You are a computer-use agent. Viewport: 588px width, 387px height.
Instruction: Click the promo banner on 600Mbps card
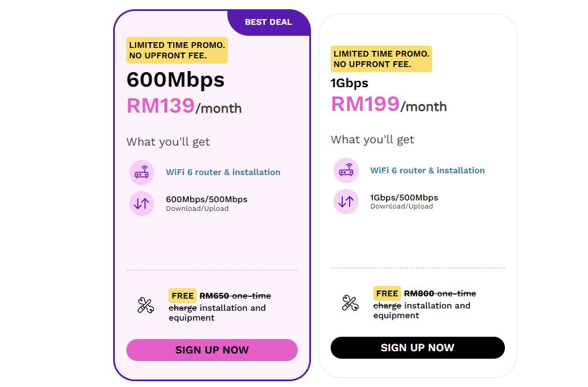[177, 51]
